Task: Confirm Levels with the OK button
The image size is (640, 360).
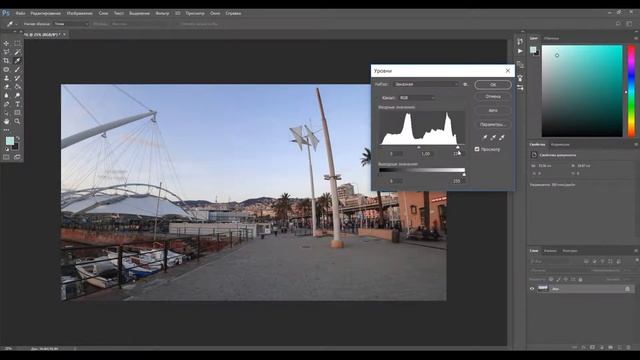Action: pyautogui.click(x=493, y=85)
